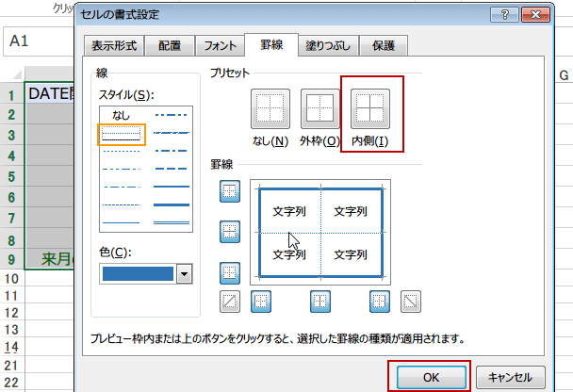
Task: Click worksheet cell A1 containing DATE
Action: (49, 94)
